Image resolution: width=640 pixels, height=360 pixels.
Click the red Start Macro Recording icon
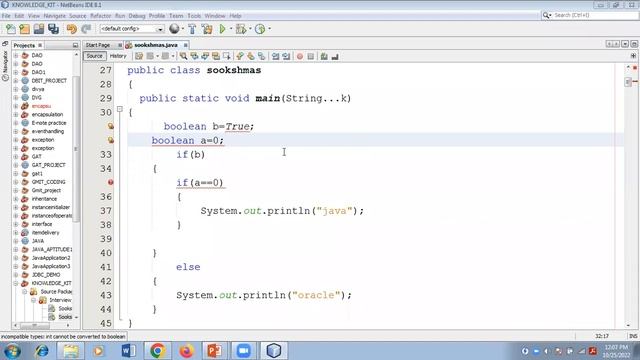pyautogui.click(x=300, y=56)
